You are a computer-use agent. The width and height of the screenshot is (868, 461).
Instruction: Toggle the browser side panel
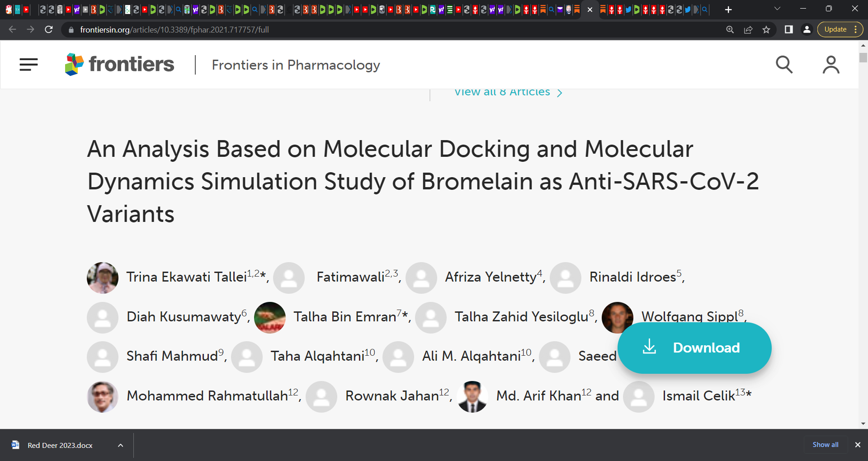(x=789, y=29)
